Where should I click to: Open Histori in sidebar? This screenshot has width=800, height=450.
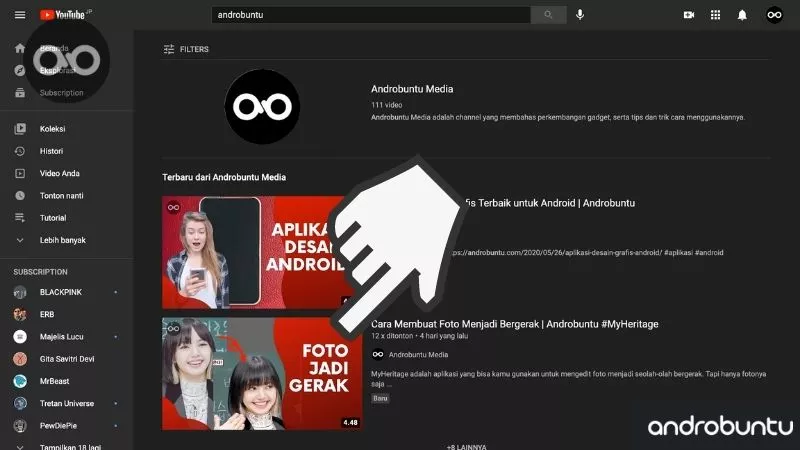pyautogui.click(x=52, y=151)
